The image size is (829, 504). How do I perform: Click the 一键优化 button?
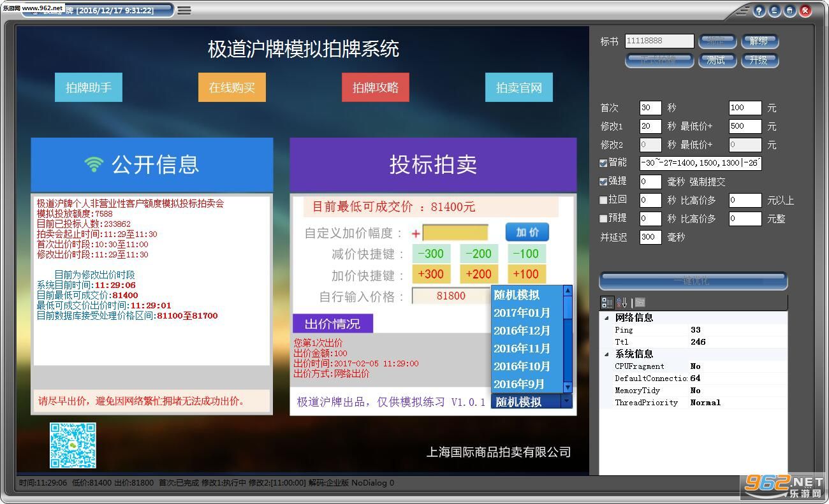click(693, 280)
